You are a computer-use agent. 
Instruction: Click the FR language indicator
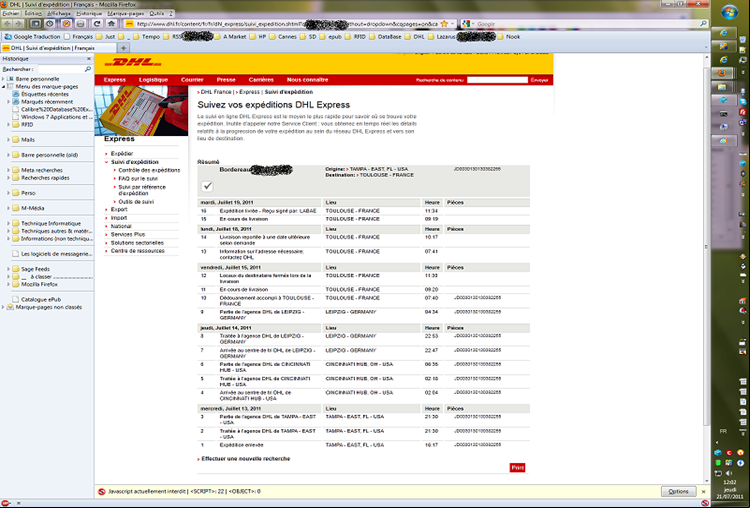pos(723,431)
